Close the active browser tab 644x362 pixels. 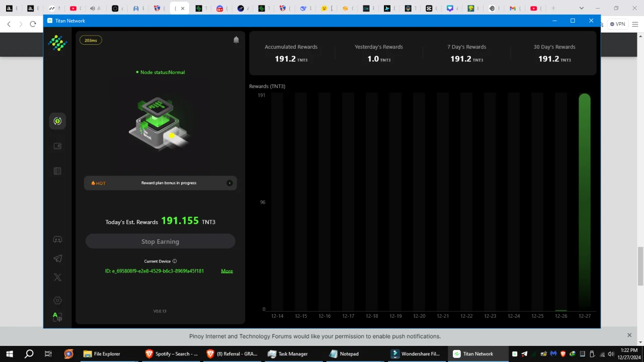(183, 9)
